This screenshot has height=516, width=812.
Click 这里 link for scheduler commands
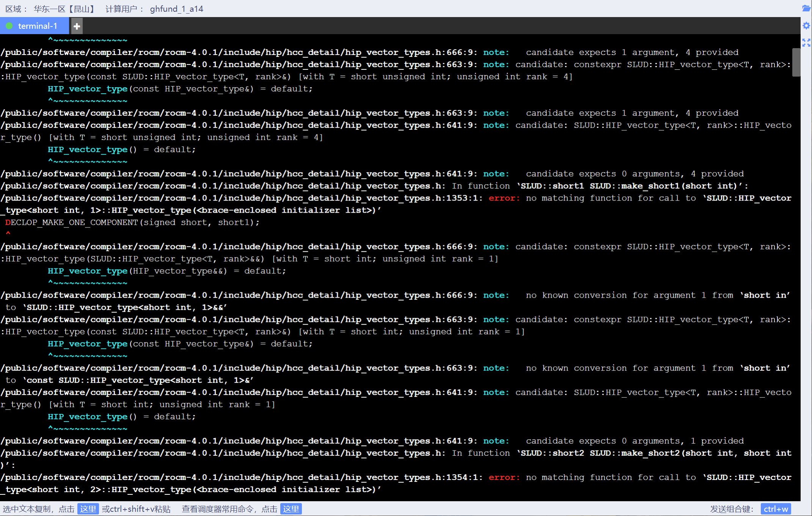[x=291, y=509]
